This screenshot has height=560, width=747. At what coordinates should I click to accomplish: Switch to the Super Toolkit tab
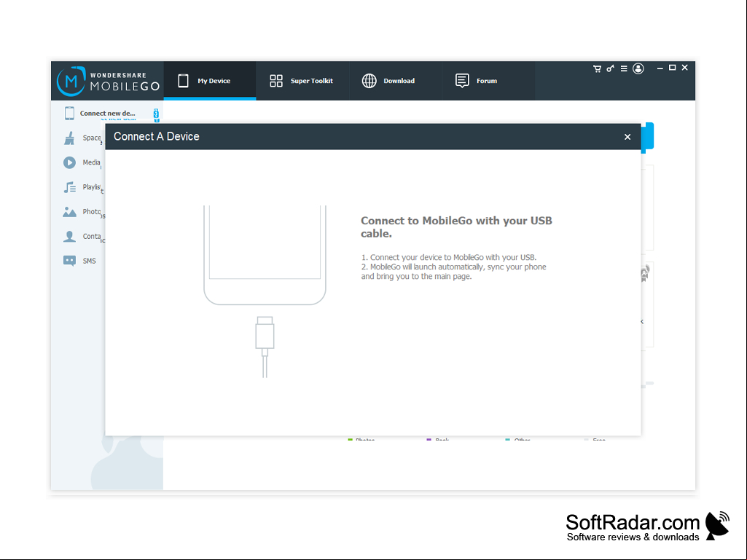(x=302, y=81)
